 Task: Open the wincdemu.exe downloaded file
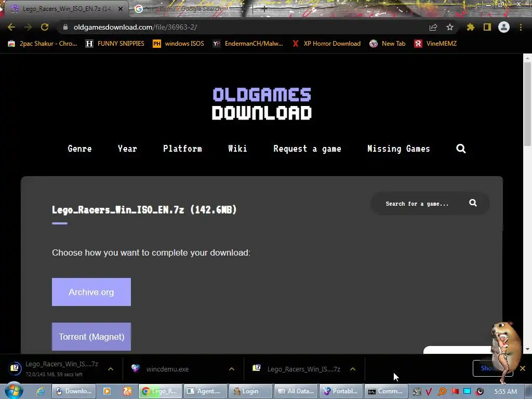[167, 369]
